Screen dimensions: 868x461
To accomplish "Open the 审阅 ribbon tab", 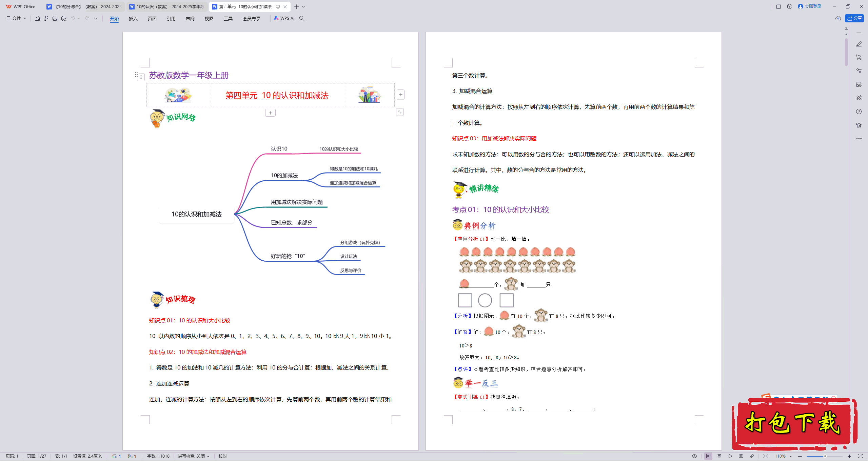I will (x=190, y=19).
